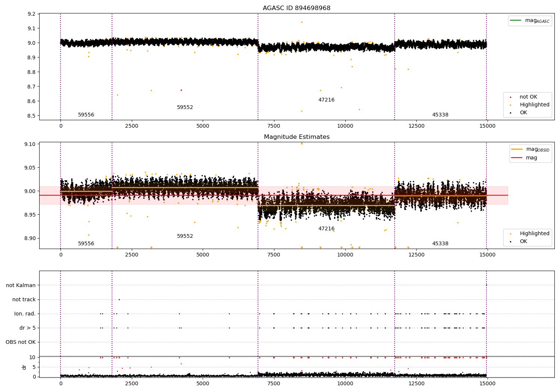
Task: Click the 8.90 y-axis tick label
Action: point(30,238)
